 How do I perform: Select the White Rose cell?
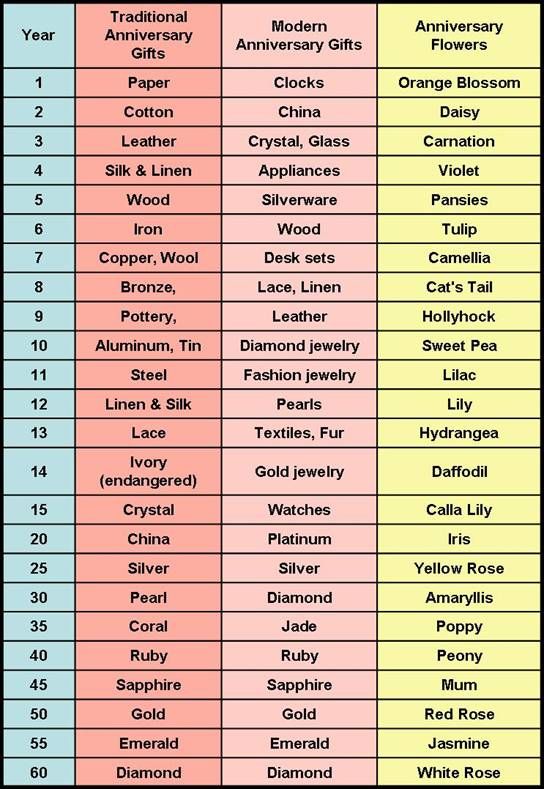pos(458,772)
